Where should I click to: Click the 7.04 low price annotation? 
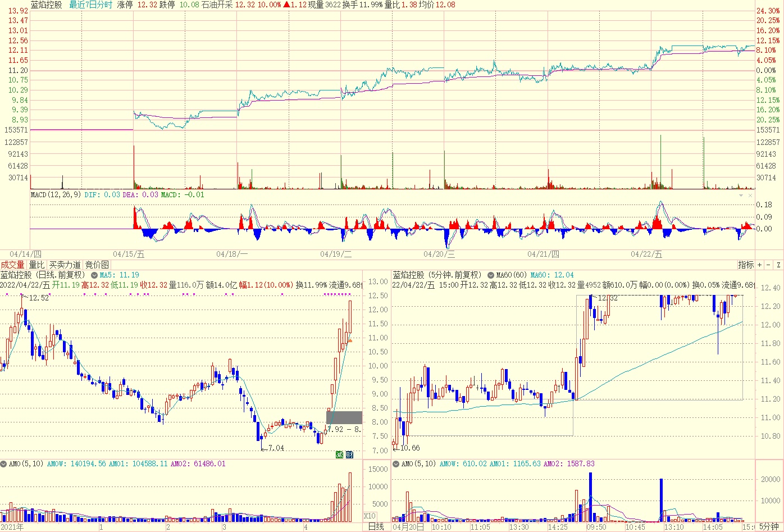tap(276, 448)
